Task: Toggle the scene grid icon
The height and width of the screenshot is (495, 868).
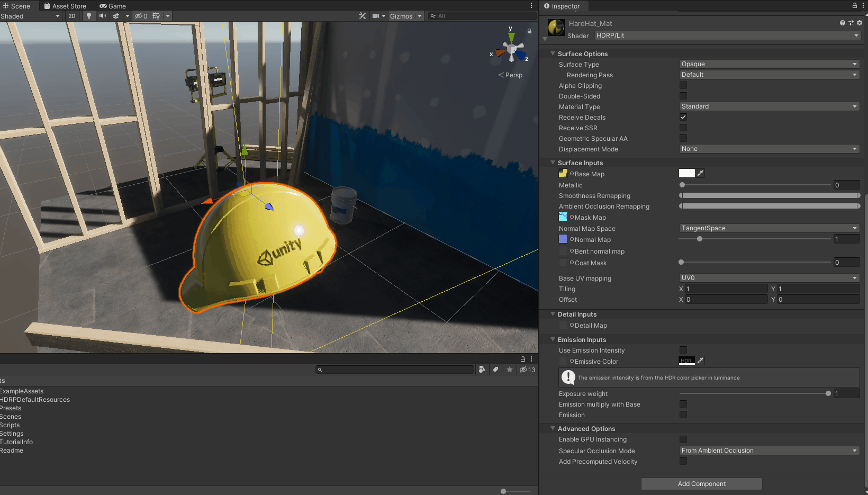Action: point(156,16)
